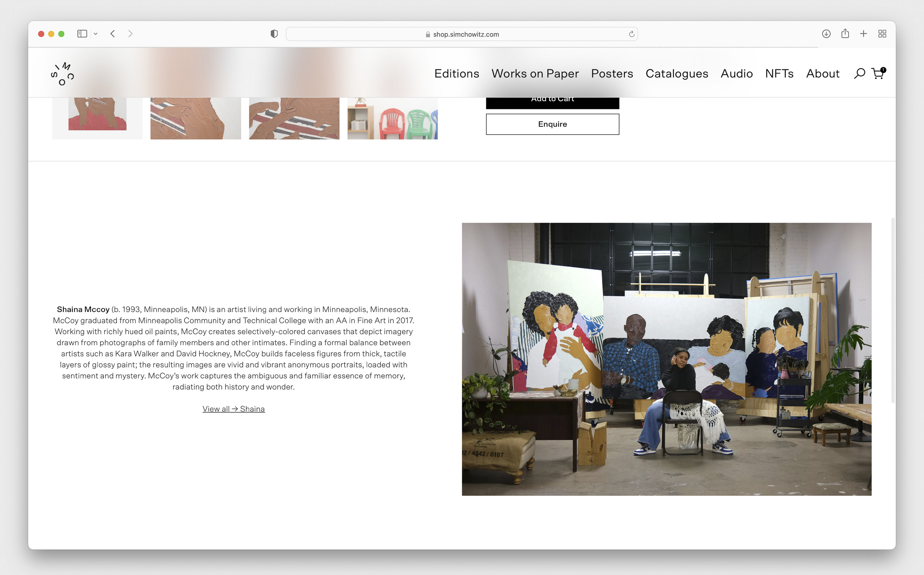The image size is (924, 575).
Task: Reload the page with refresh icon
Action: click(631, 34)
